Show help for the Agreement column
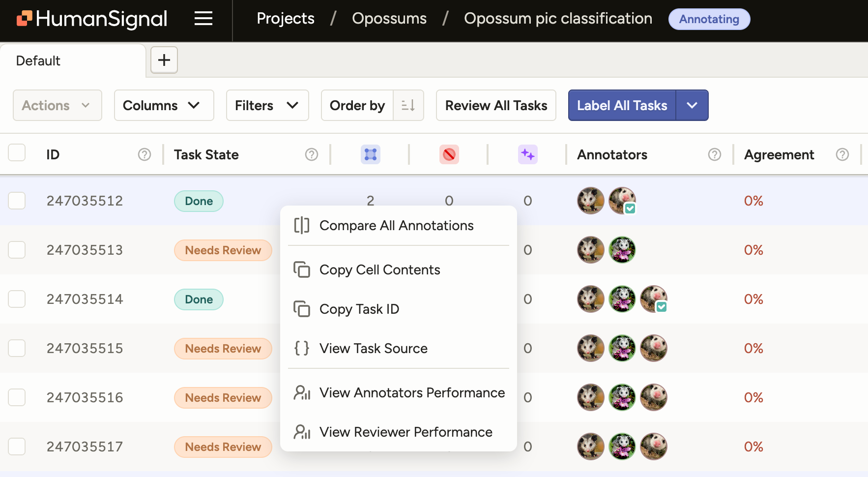 point(842,154)
